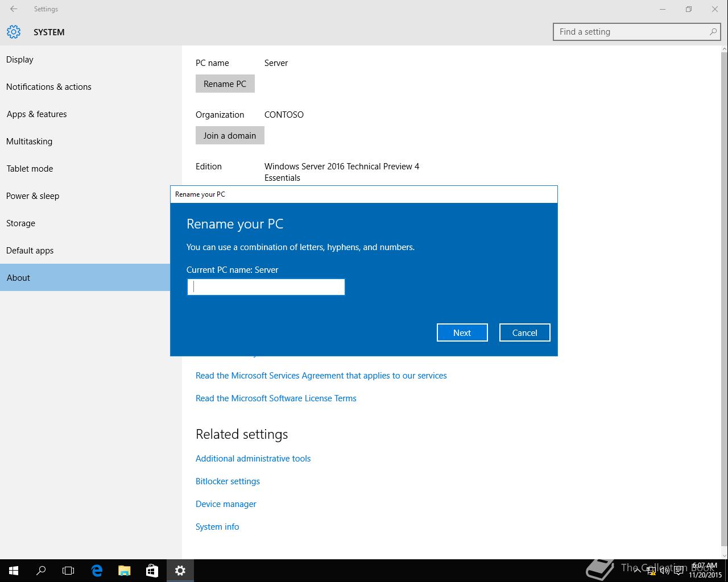Click the search magnifier in Find a setting
Screen dimensions: 728x582
(x=713, y=32)
